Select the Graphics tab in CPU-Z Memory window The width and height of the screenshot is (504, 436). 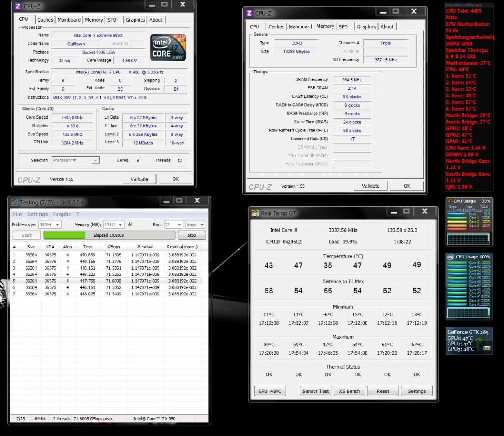pyautogui.click(x=367, y=27)
